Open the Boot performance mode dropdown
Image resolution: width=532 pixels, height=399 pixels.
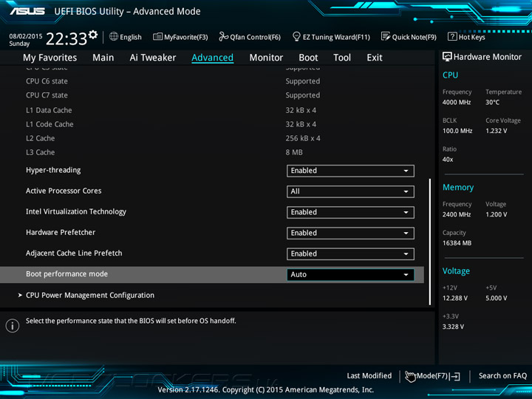click(x=350, y=274)
